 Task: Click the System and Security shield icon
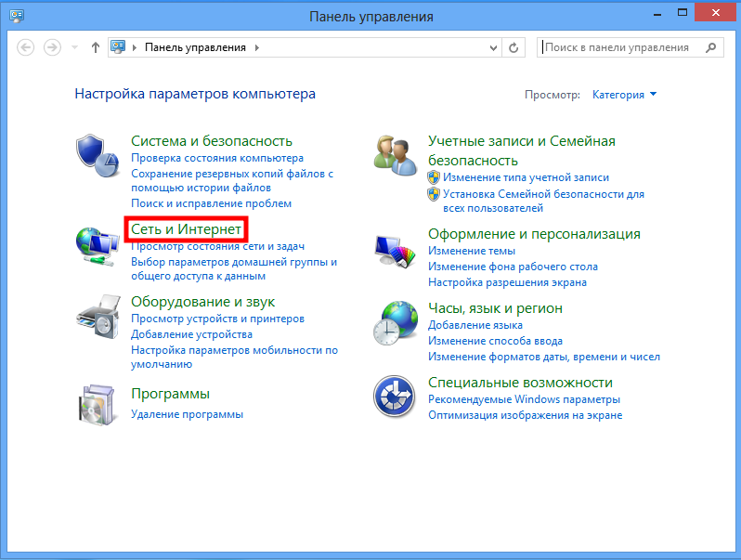pyautogui.click(x=97, y=156)
